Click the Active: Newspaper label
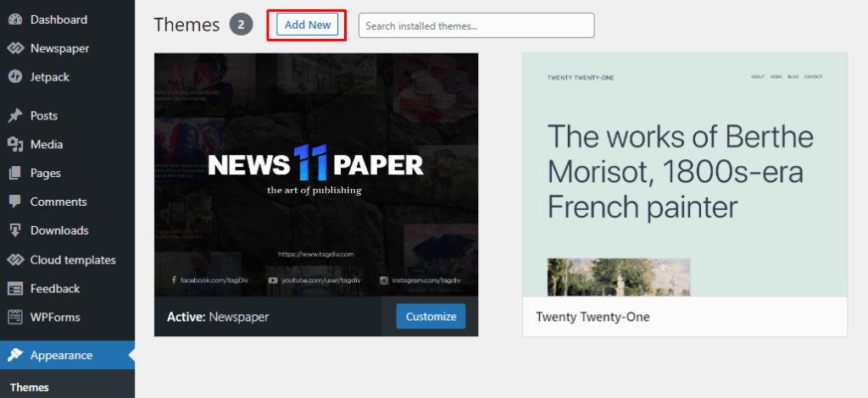The width and height of the screenshot is (868, 398). pos(218,317)
